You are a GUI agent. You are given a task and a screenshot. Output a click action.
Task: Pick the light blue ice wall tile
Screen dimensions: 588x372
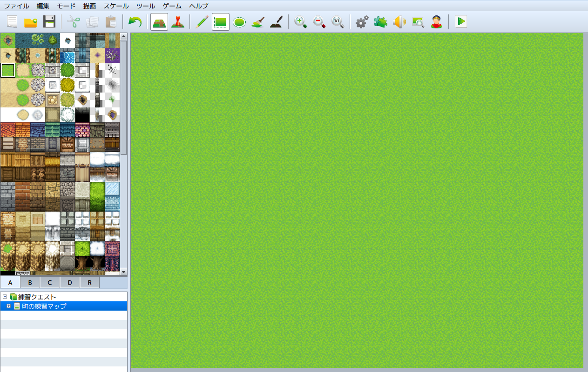tap(112, 189)
